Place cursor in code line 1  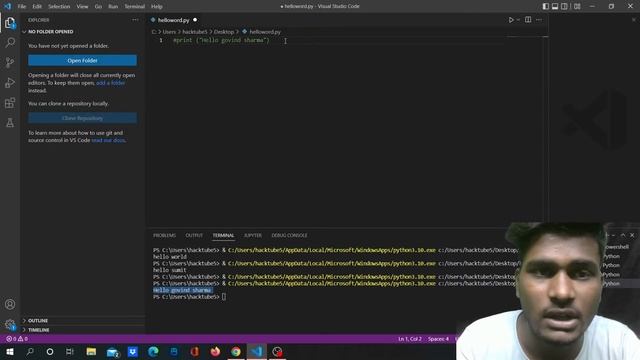pos(221,40)
